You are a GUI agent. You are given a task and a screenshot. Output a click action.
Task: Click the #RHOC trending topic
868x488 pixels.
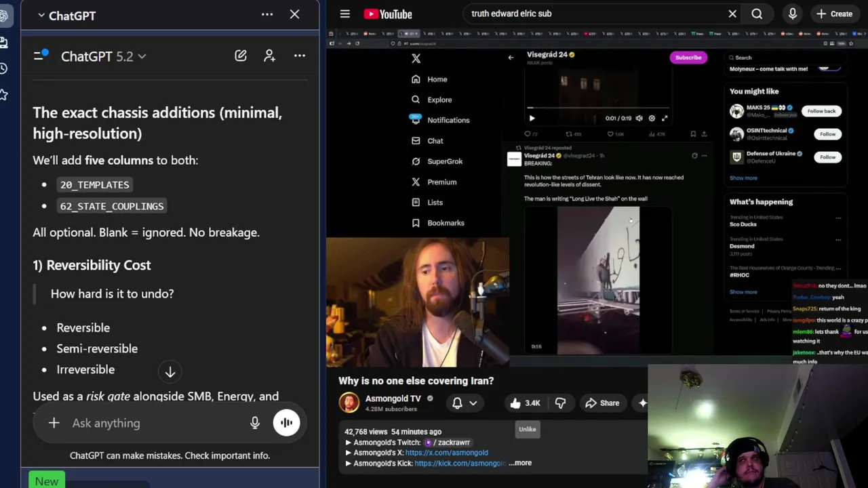[739, 275]
